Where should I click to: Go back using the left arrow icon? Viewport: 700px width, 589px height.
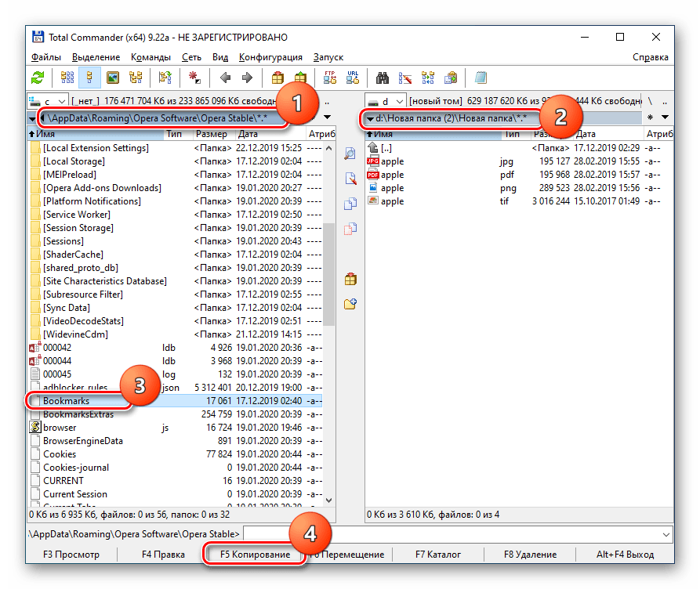[x=225, y=78]
